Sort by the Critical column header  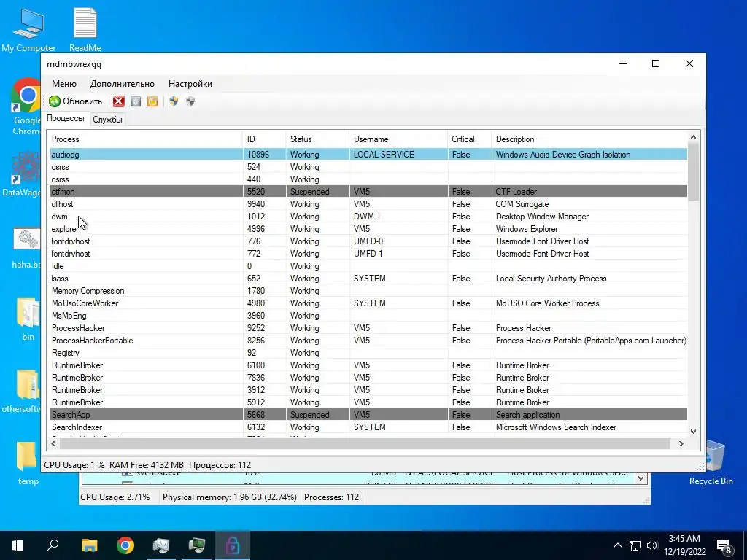coord(469,139)
